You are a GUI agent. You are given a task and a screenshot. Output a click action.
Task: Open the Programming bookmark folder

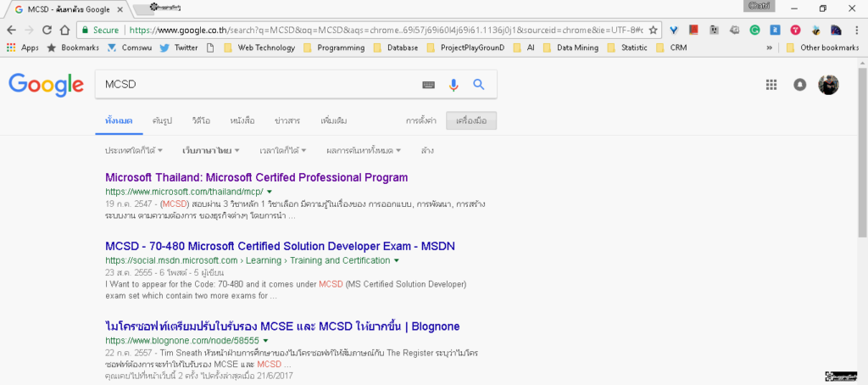[334, 47]
